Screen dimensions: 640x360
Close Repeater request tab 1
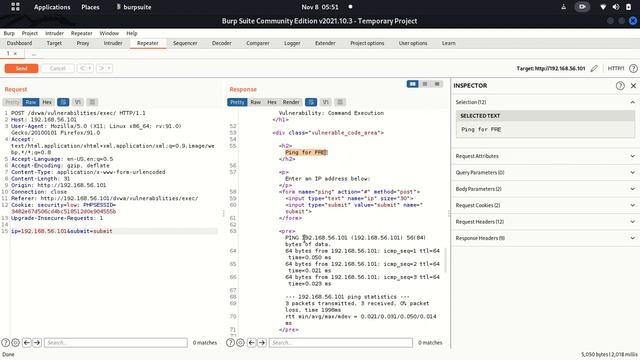coord(16,53)
